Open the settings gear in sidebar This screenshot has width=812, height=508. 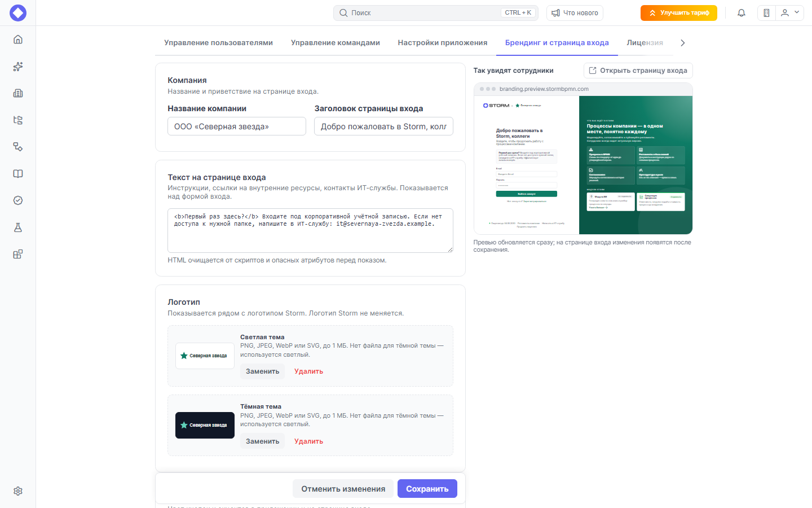(18, 491)
